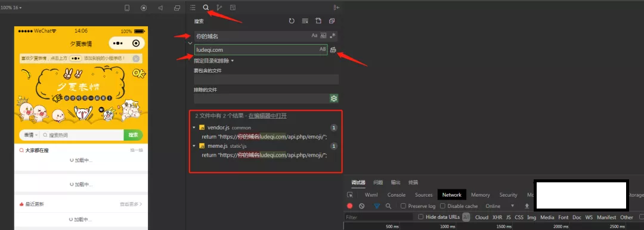Screen dimensions: 644x230
Task: Click the simulator record circle icon
Action: pos(144,8)
